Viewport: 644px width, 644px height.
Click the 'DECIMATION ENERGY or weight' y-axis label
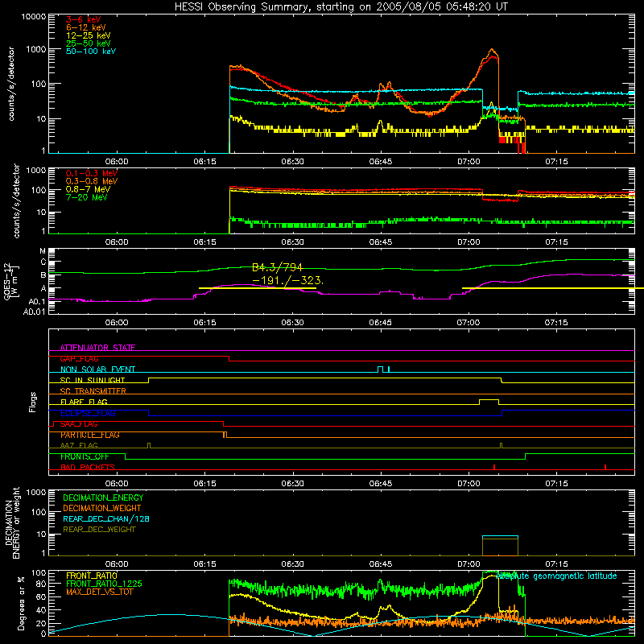click(x=12, y=522)
